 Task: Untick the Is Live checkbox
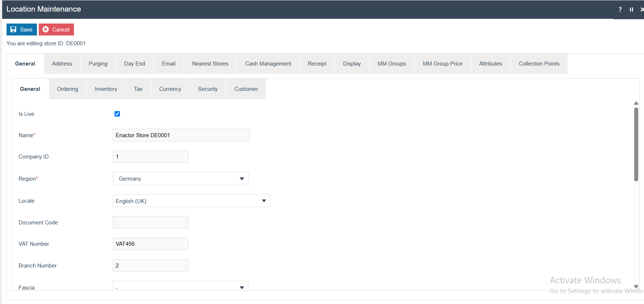pyautogui.click(x=117, y=114)
